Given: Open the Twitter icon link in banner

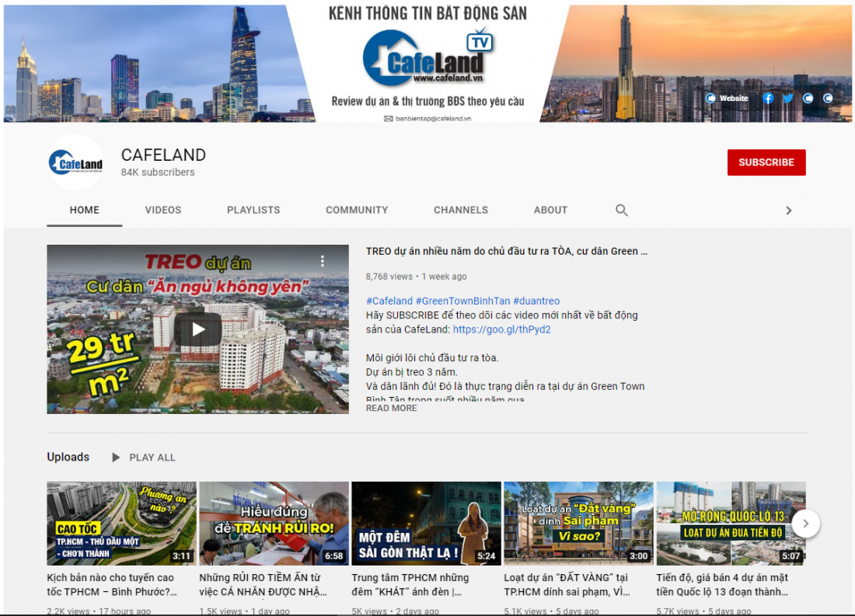Looking at the screenshot, I should click(788, 98).
